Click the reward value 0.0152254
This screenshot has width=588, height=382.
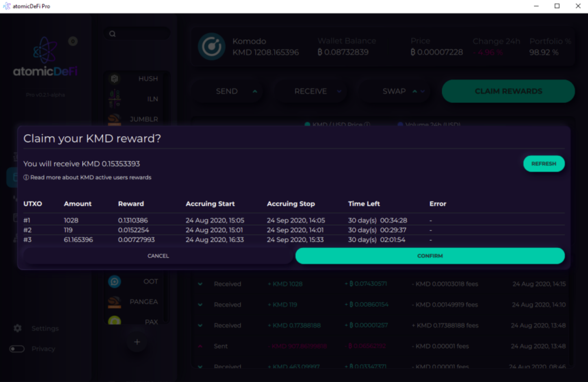click(x=133, y=230)
